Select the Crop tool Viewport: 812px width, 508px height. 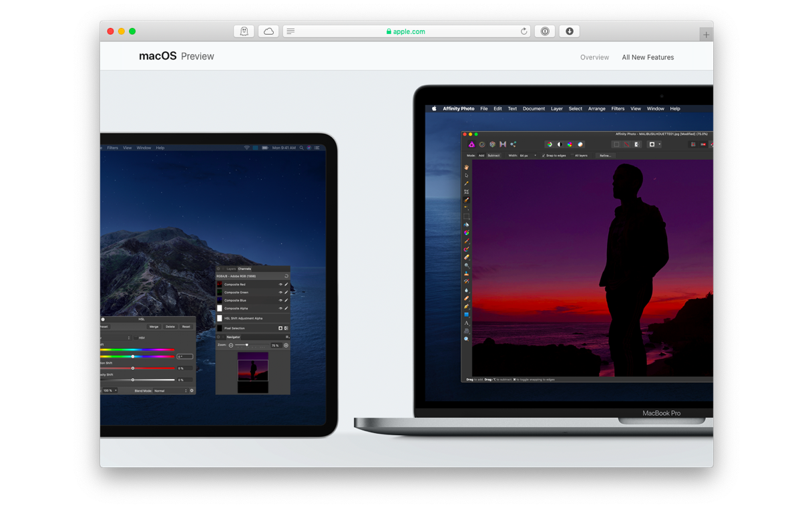pyautogui.click(x=467, y=192)
